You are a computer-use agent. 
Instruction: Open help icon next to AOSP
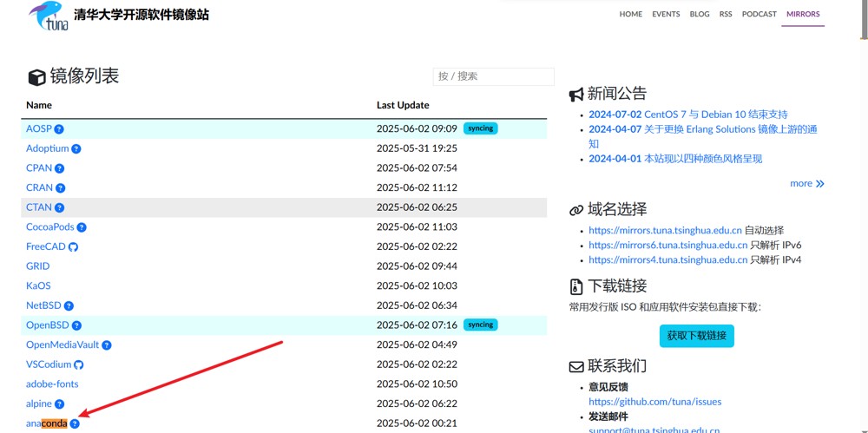59,129
